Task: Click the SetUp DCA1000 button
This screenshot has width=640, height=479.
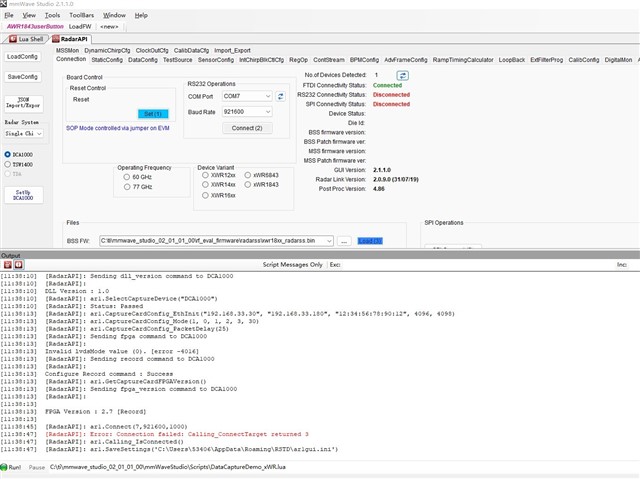Action: pos(23,195)
